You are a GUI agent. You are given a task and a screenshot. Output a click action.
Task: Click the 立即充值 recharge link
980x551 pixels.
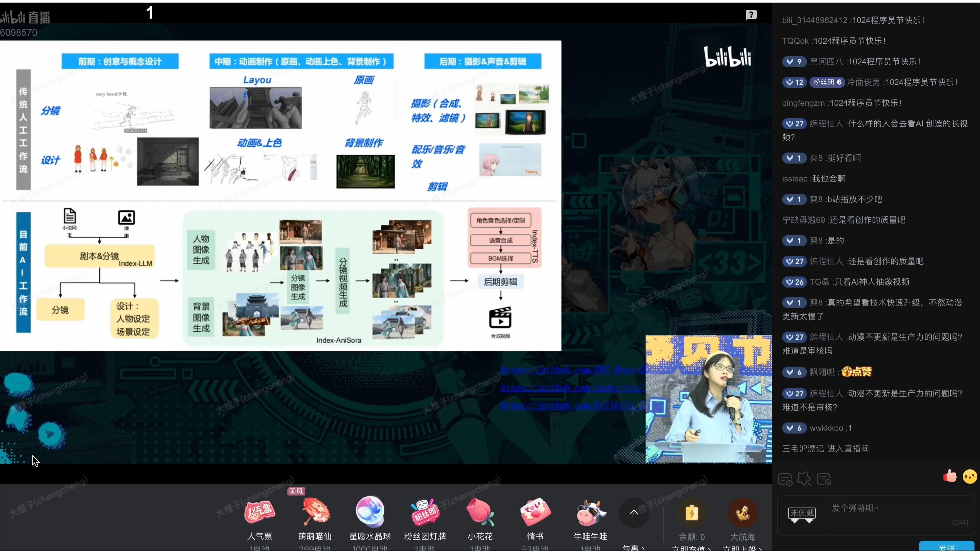coord(691,548)
